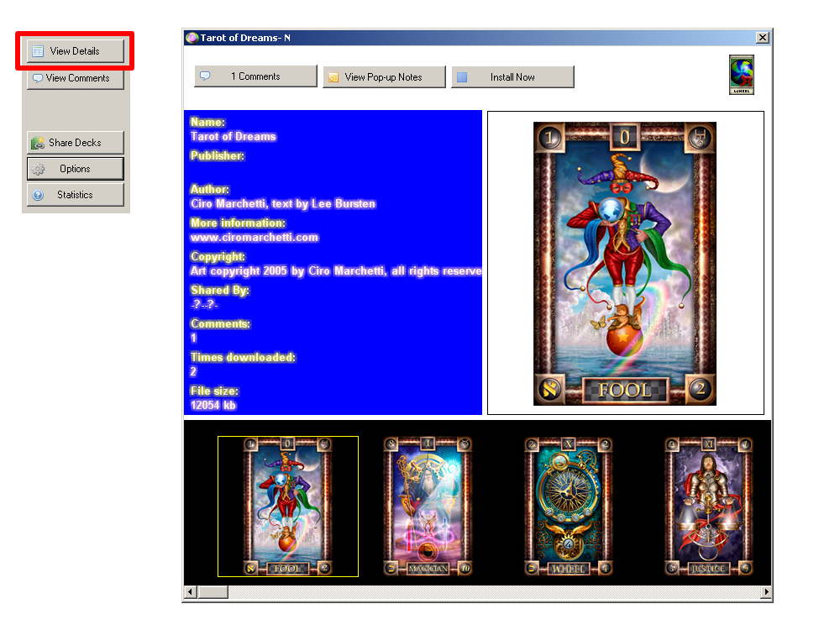
Task: Click the question mark icon on Statistics
Action: (x=38, y=195)
